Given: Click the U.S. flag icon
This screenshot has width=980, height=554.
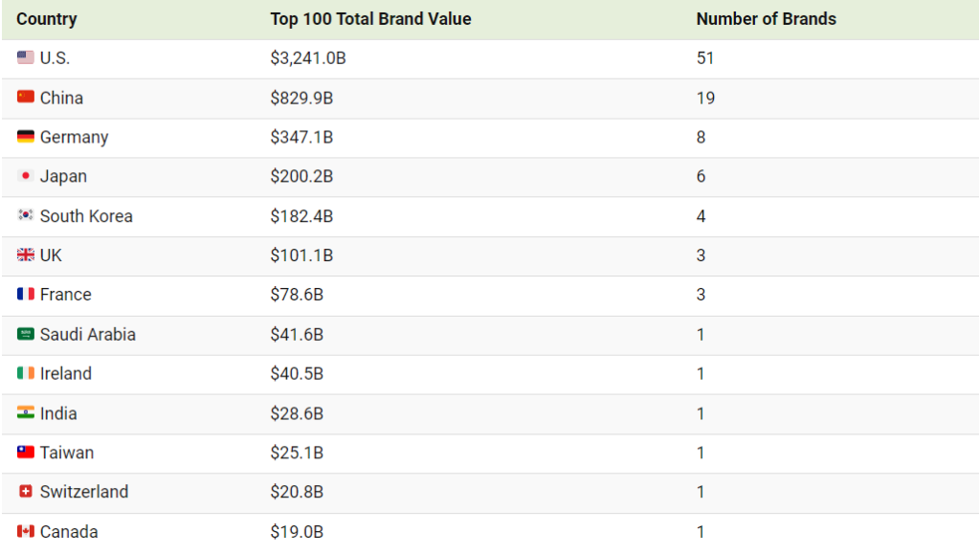Looking at the screenshot, I should pyautogui.click(x=26, y=57).
